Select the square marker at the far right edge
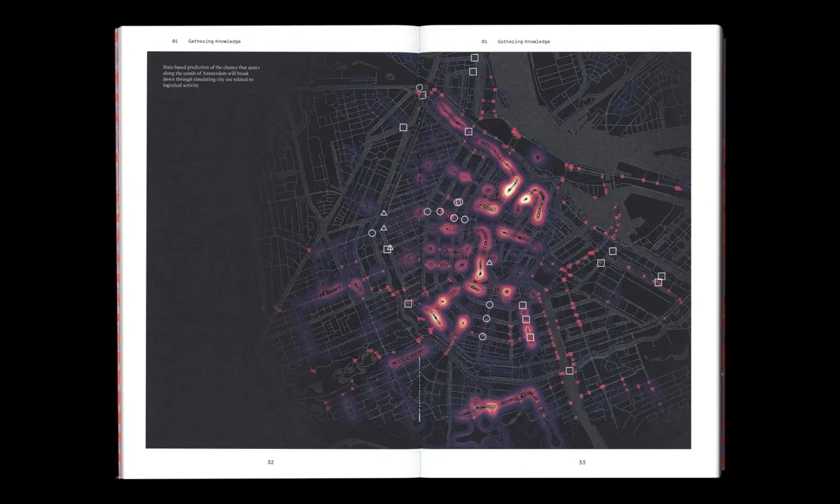Viewport: 840px width, 504px height. 663,277
